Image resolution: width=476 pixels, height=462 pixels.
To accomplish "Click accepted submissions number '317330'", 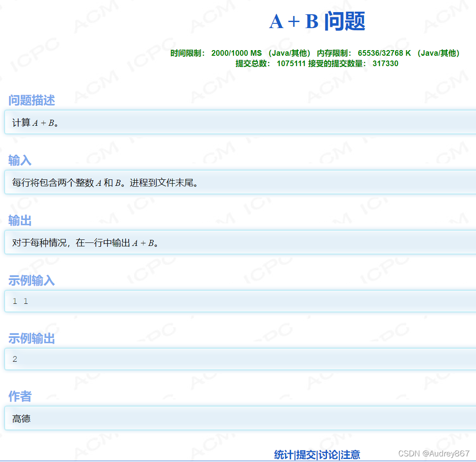I will point(386,64).
